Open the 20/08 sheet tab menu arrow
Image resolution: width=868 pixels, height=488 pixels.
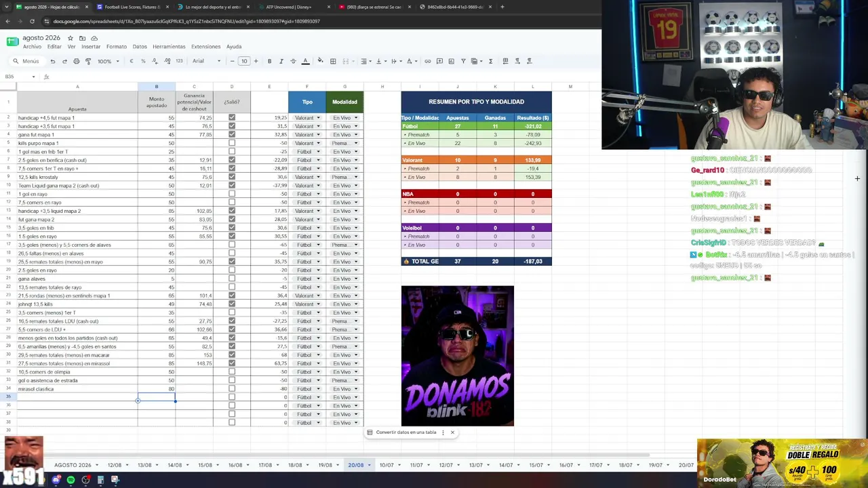pos(370,465)
